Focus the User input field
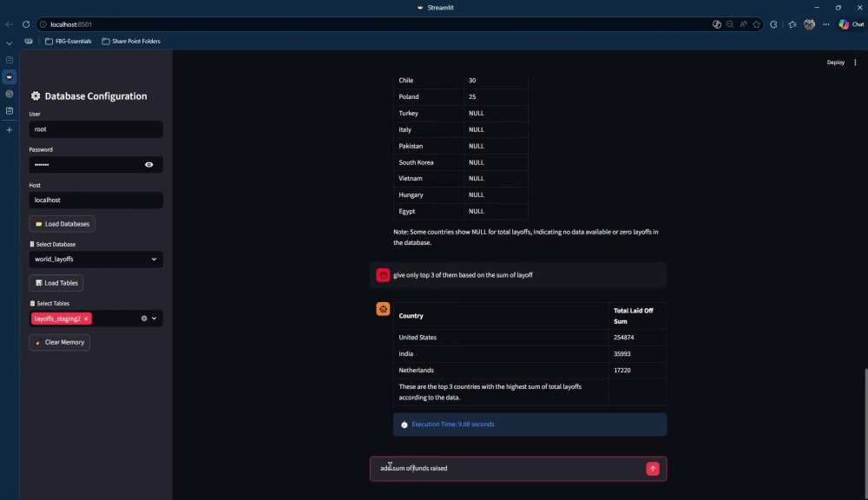The width and height of the screenshot is (868, 500). (95, 129)
